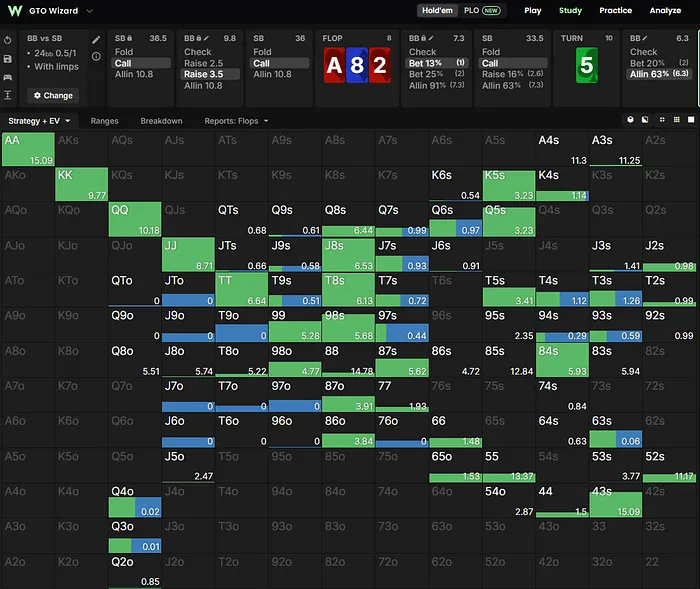Click the solid square view icon
The image size is (700, 589).
tap(691, 120)
